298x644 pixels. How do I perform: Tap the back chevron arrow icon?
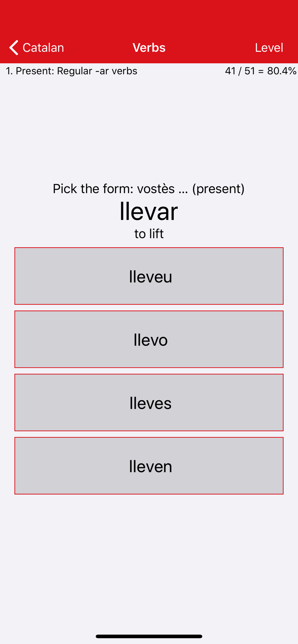pyautogui.click(x=14, y=48)
